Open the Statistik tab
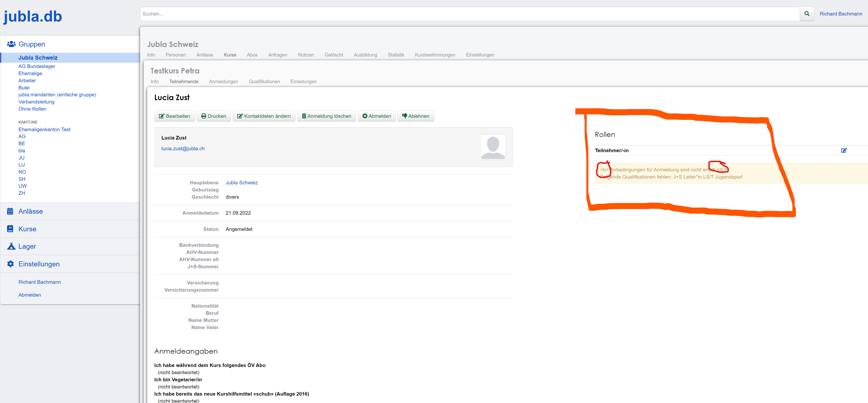The width and height of the screenshot is (868, 403). [x=396, y=55]
